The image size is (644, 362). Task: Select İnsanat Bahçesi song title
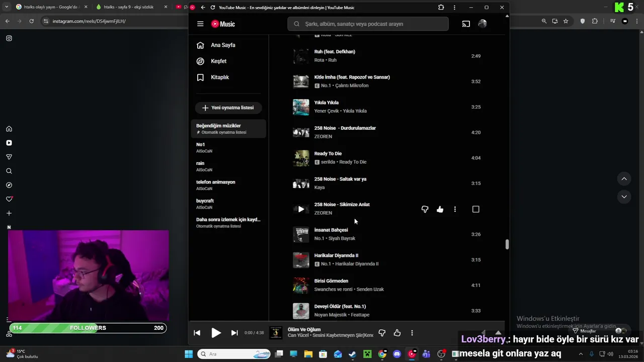click(x=331, y=230)
